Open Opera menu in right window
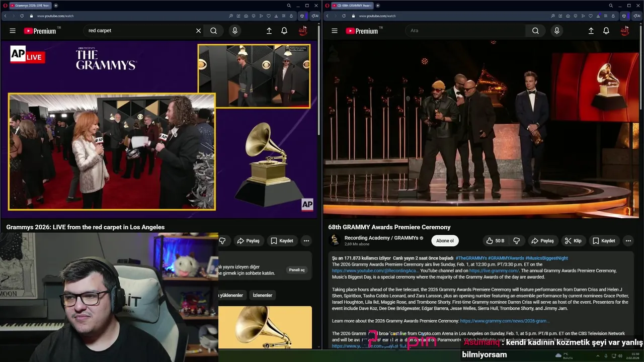Viewport: 644px width, 362px height. tap(327, 6)
